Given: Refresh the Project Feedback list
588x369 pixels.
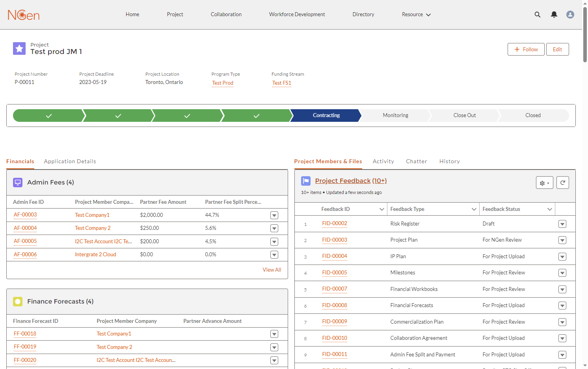Looking at the screenshot, I should coord(562,183).
